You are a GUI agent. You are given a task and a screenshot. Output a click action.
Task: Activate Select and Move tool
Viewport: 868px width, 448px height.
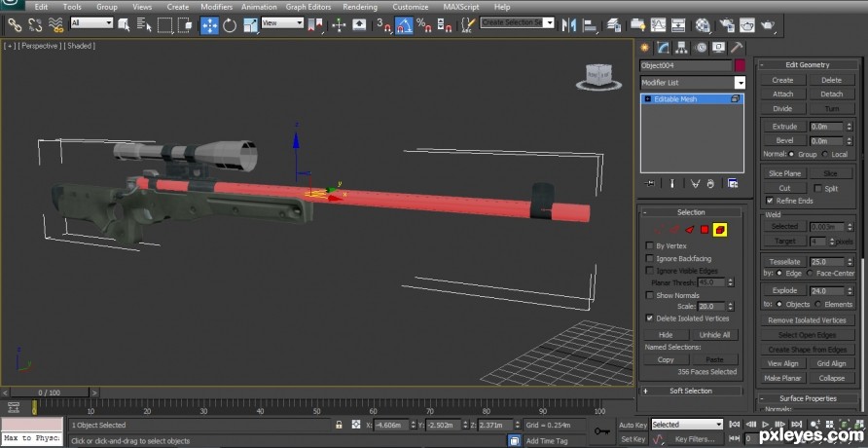click(209, 25)
